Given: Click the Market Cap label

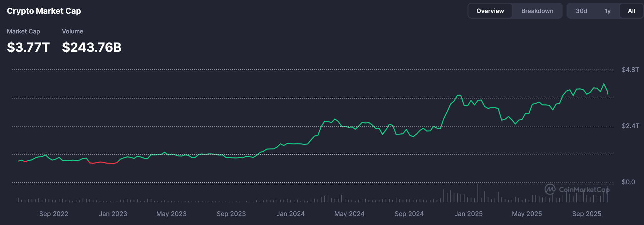Looking at the screenshot, I should [x=23, y=31].
